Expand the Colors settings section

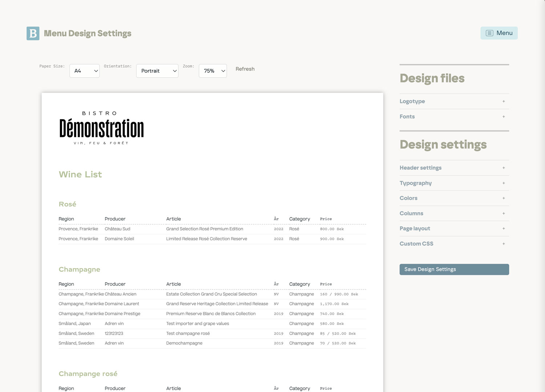[408, 198]
